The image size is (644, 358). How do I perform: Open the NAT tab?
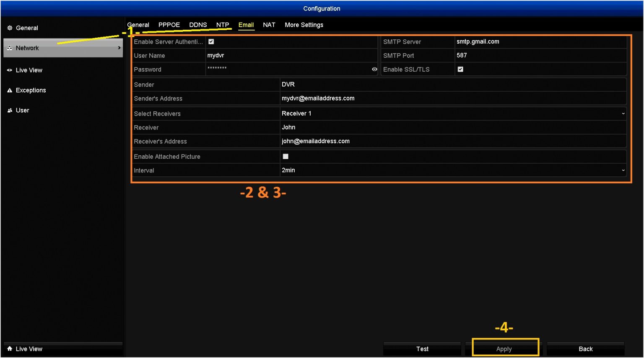pos(269,25)
